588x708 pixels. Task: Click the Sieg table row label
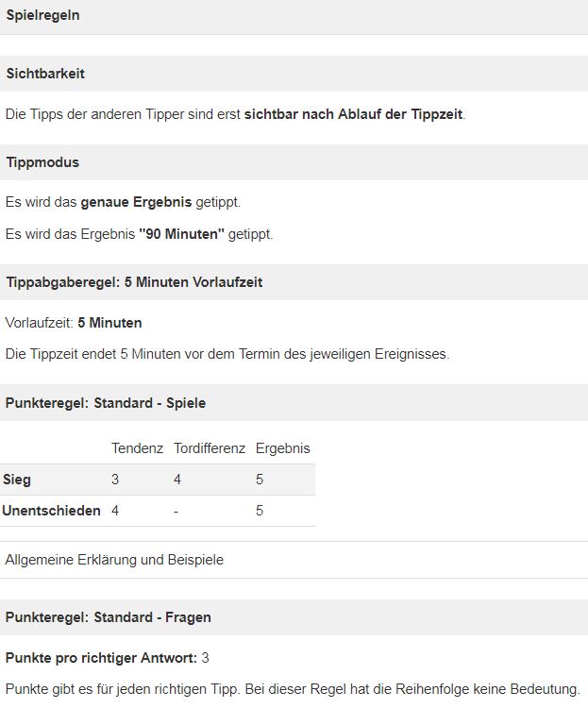[17, 480]
